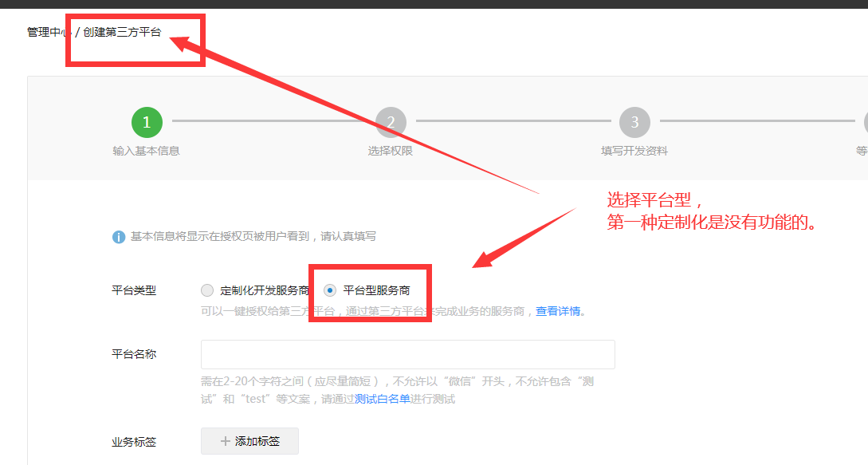Focus the 平台名称 text input field
The height and width of the screenshot is (465, 868).
tap(407, 354)
